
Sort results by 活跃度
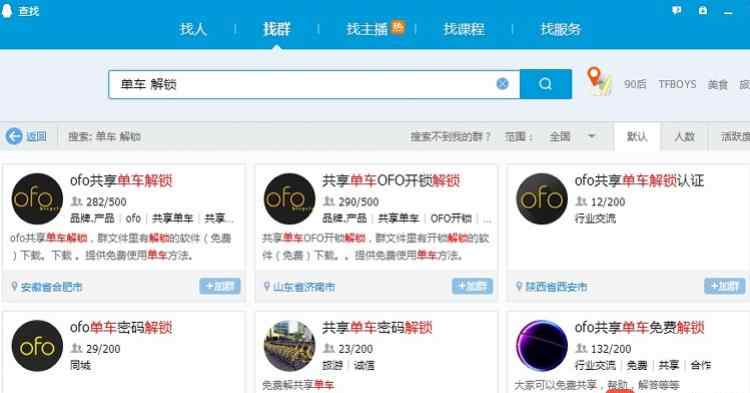(735, 137)
